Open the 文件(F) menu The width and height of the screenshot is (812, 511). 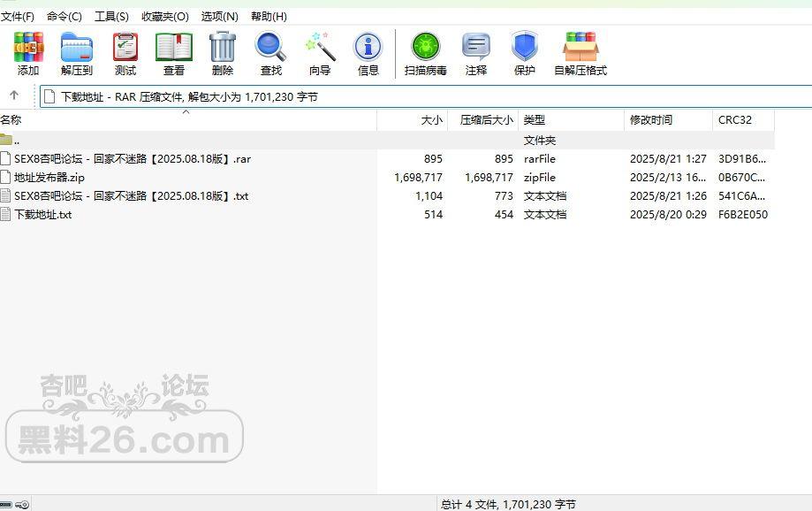coord(17,17)
